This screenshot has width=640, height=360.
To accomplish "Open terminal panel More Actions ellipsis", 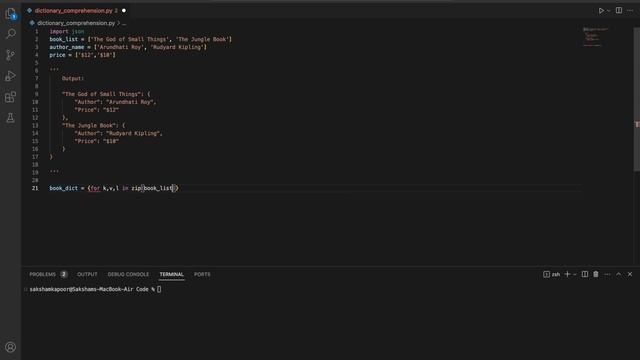I will pyautogui.click(x=607, y=274).
